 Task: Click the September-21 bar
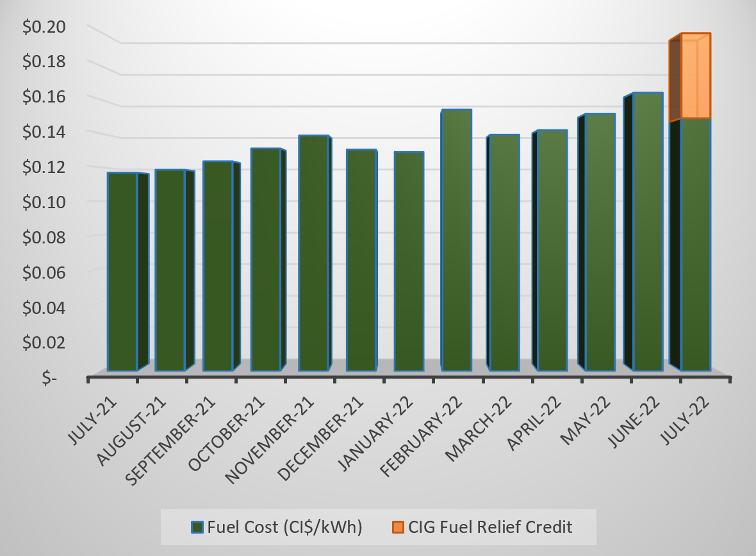click(218, 266)
